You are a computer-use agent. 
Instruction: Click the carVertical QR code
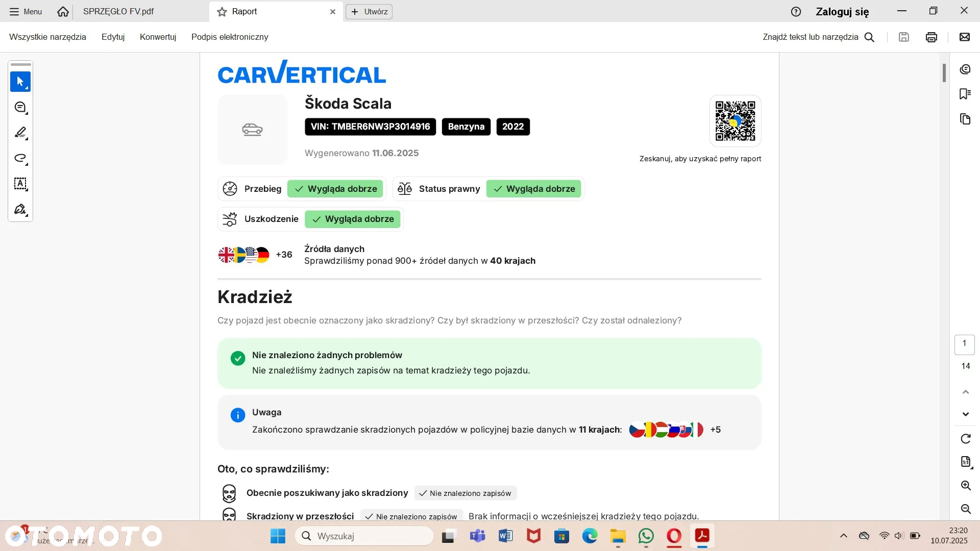pos(735,121)
